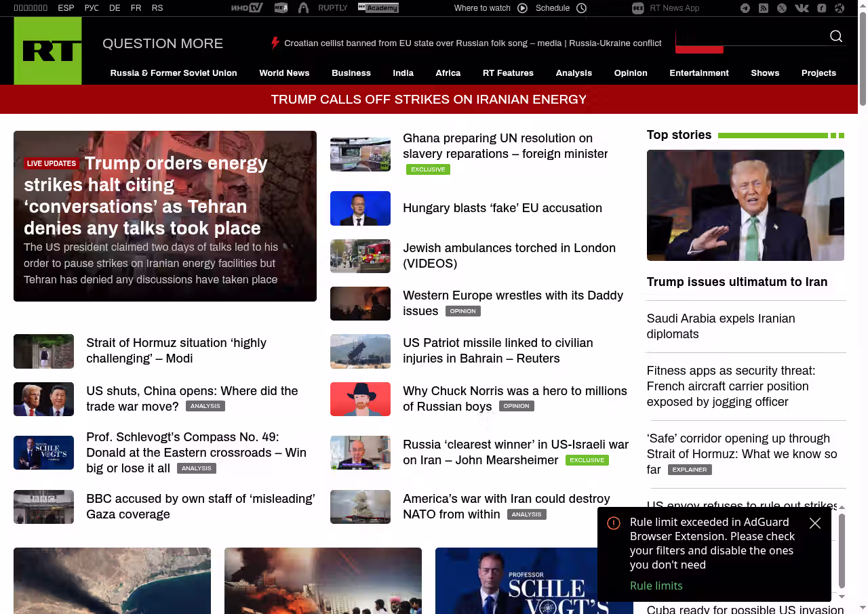
Task: Go to the Business section
Action: coord(351,73)
